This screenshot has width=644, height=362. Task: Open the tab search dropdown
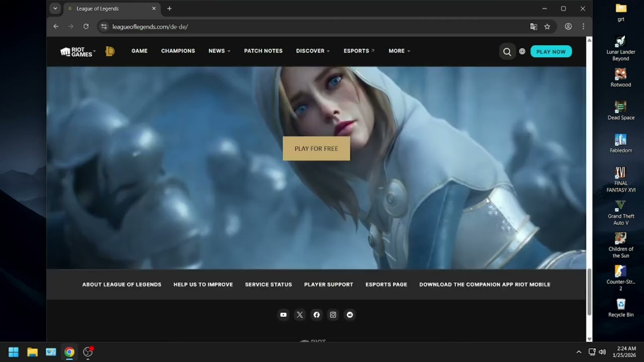[55, 9]
